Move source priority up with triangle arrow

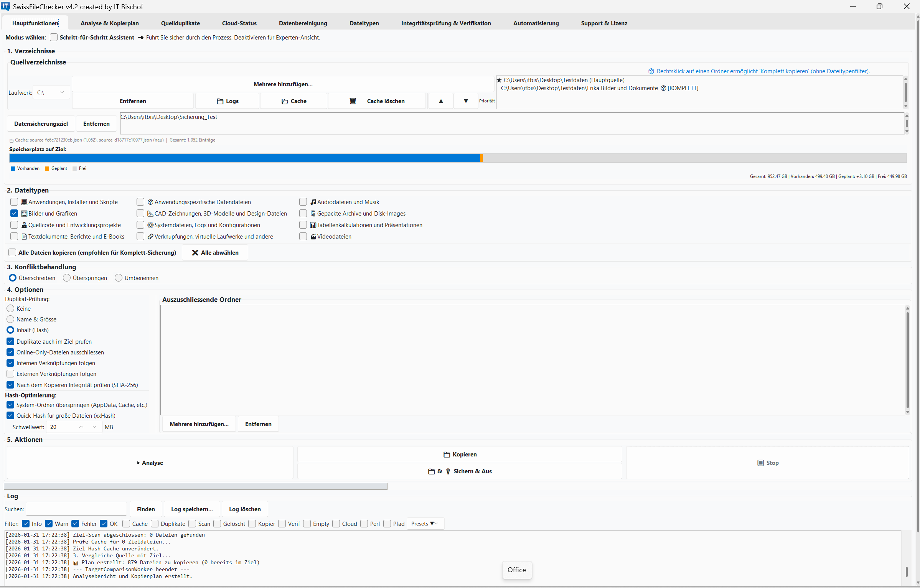point(441,101)
